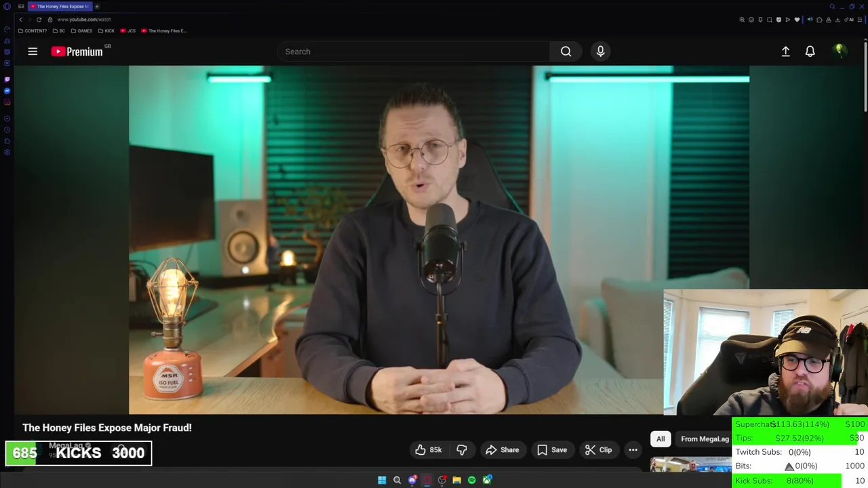Click the youtube.com/watch address bar

84,20
